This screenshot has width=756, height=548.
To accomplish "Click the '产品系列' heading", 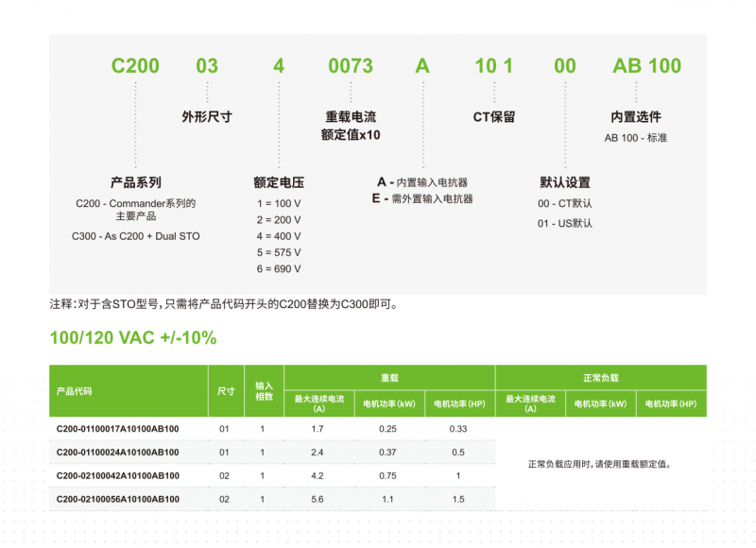I will point(135,182).
